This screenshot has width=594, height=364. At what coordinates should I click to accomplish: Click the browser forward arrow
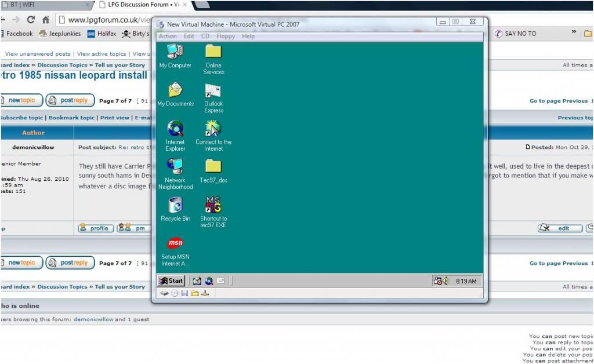tap(16, 20)
